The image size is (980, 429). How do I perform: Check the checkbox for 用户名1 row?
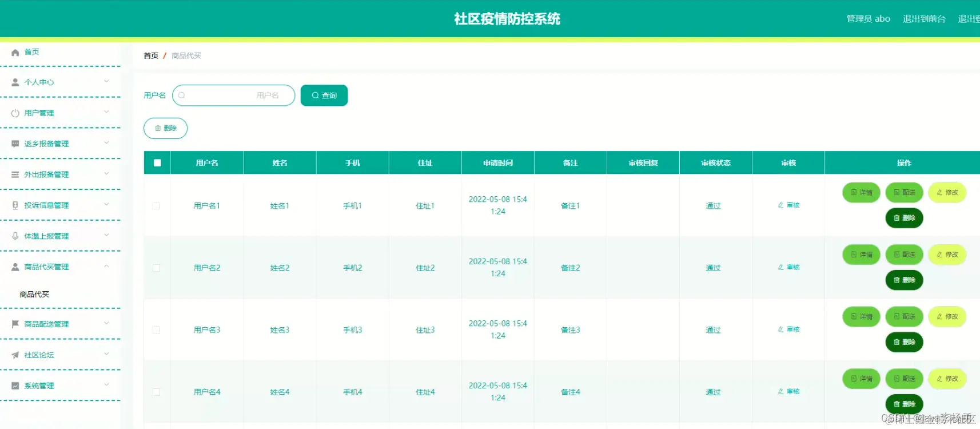click(x=156, y=206)
